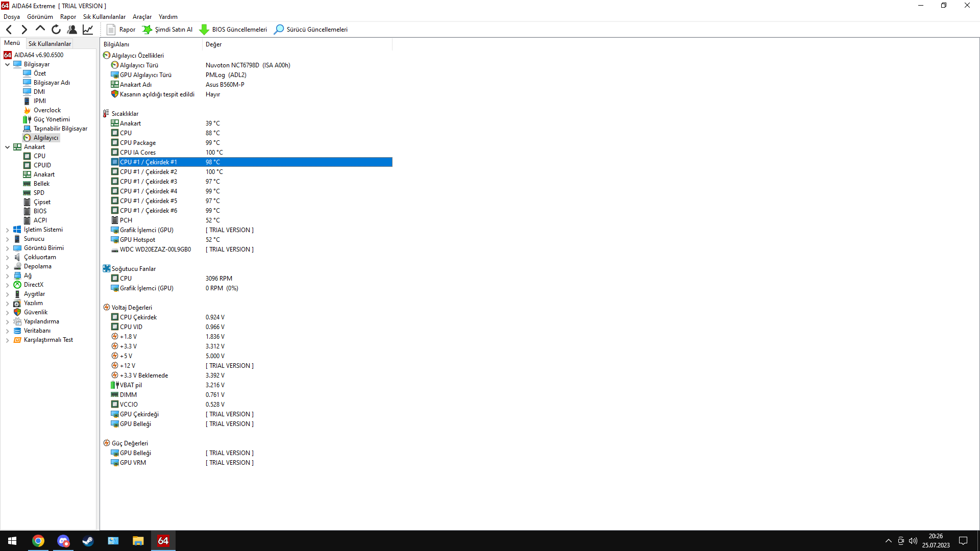The width and height of the screenshot is (980, 551).
Task: Open the graph chart toolbar icon
Action: (x=88, y=30)
